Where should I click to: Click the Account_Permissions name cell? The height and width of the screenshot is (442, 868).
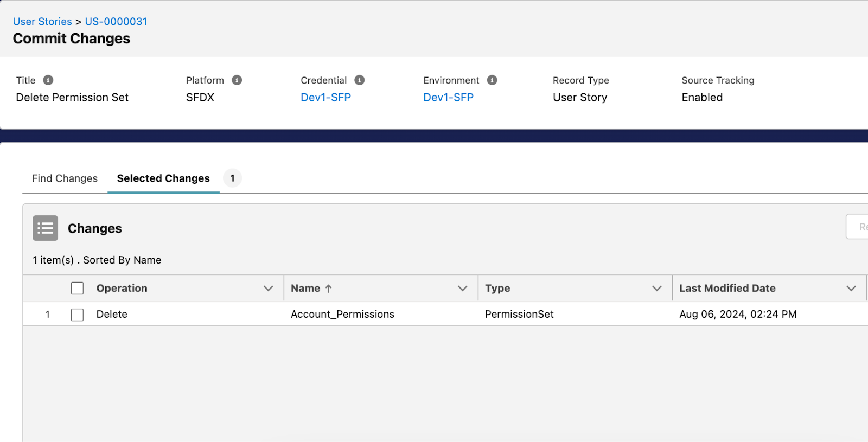(342, 315)
